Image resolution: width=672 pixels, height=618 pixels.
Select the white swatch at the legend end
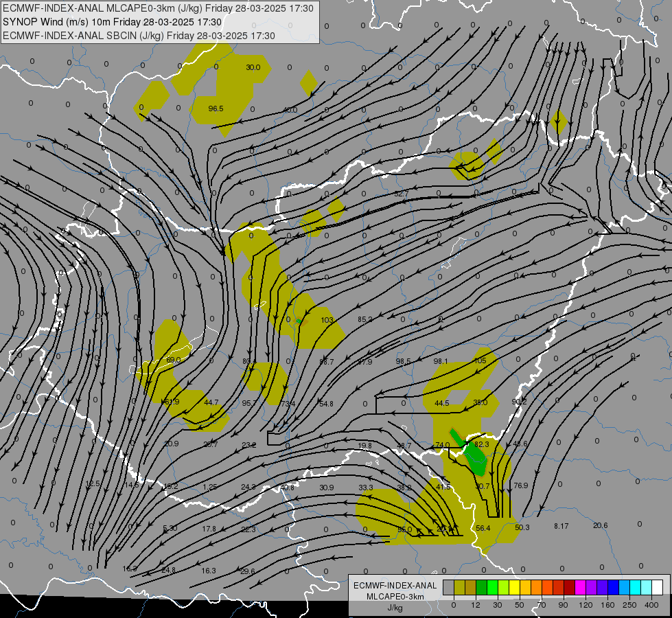(657, 588)
